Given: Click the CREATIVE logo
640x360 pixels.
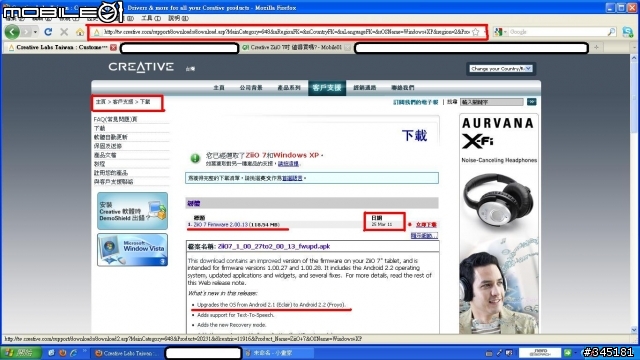Looking at the screenshot, I should coord(141,67).
